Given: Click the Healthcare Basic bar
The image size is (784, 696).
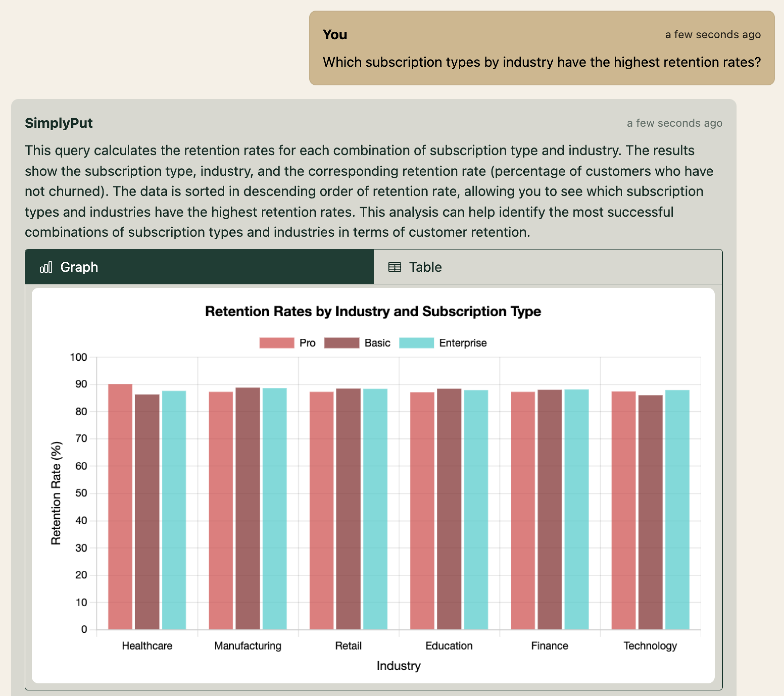Looking at the screenshot, I should click(147, 512).
